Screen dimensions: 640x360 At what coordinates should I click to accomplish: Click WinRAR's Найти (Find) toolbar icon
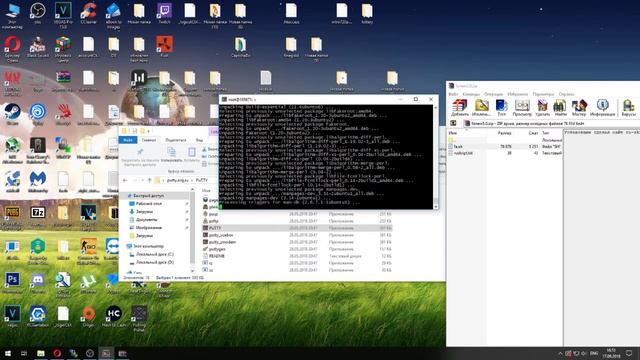pyautogui.click(x=560, y=108)
